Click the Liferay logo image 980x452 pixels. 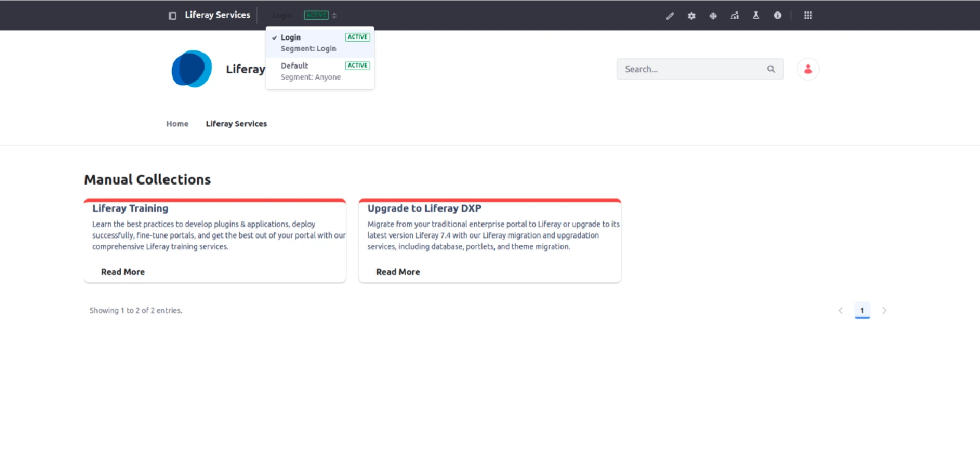(192, 69)
